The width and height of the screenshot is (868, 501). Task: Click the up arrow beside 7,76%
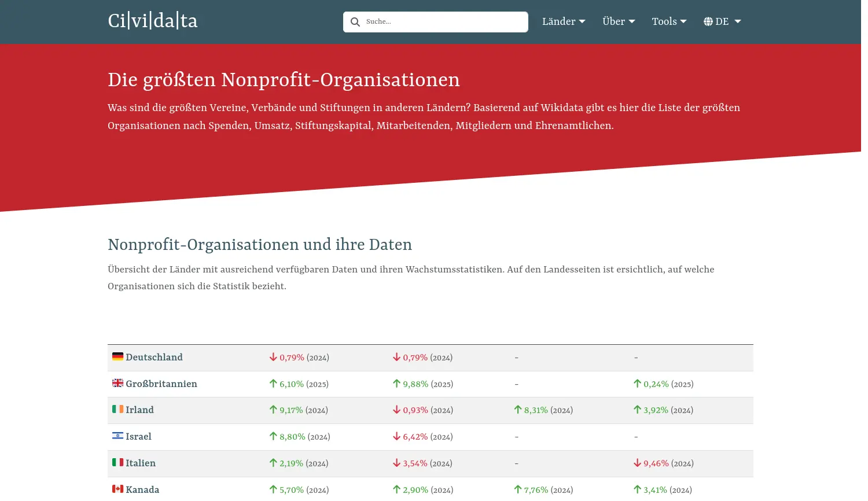pyautogui.click(x=518, y=489)
